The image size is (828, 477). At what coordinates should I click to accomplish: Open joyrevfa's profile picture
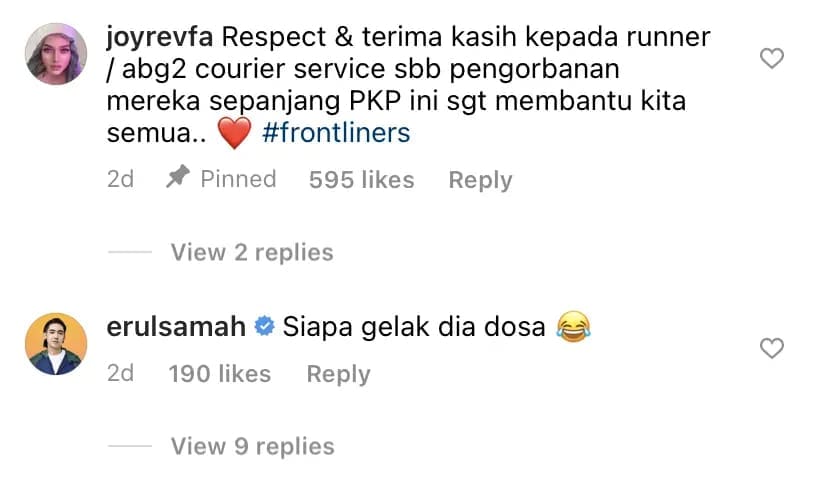56,54
